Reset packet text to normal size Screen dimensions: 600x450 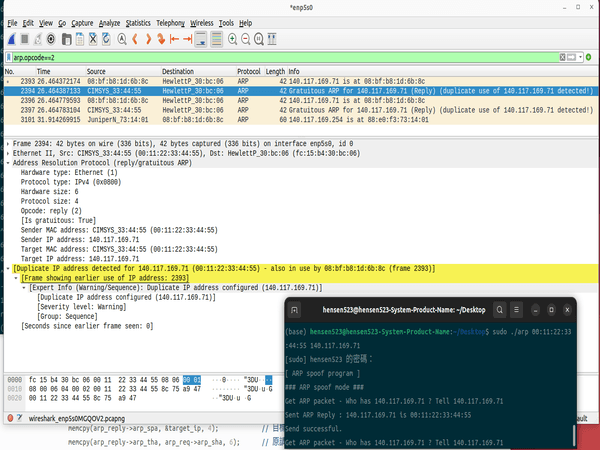[x=259, y=39]
